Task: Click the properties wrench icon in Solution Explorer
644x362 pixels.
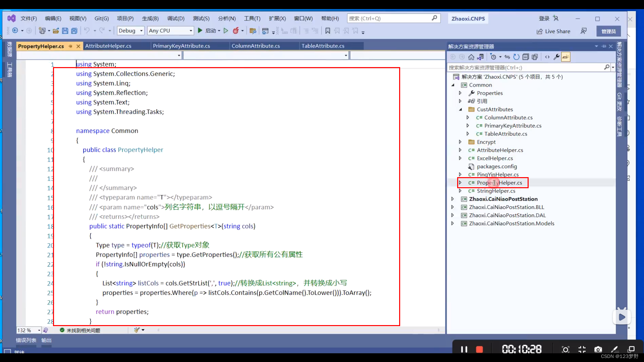Action: pyautogui.click(x=556, y=57)
